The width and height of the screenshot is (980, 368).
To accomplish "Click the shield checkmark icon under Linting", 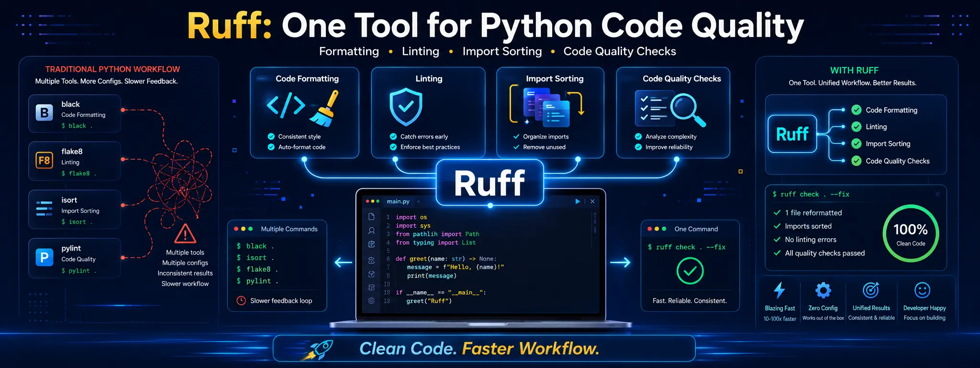I will pos(406,106).
